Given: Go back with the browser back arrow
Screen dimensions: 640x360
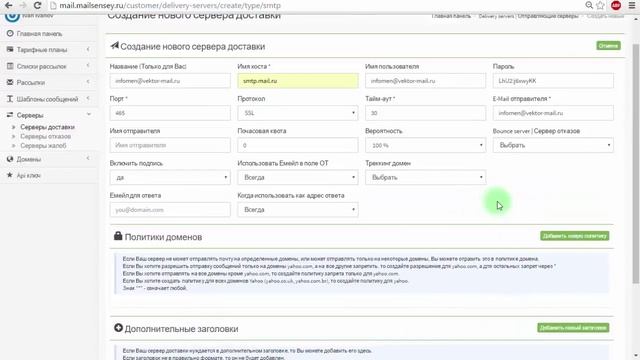Looking at the screenshot, I should click(8, 5).
